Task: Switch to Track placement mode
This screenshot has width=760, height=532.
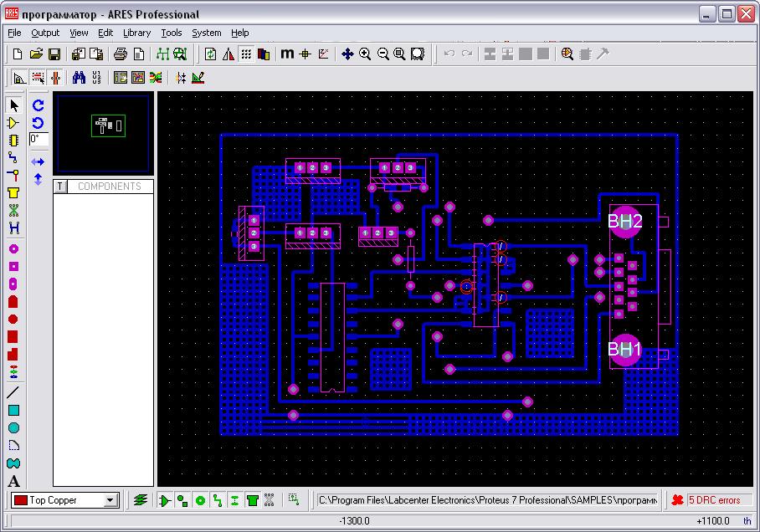Action: point(13,157)
